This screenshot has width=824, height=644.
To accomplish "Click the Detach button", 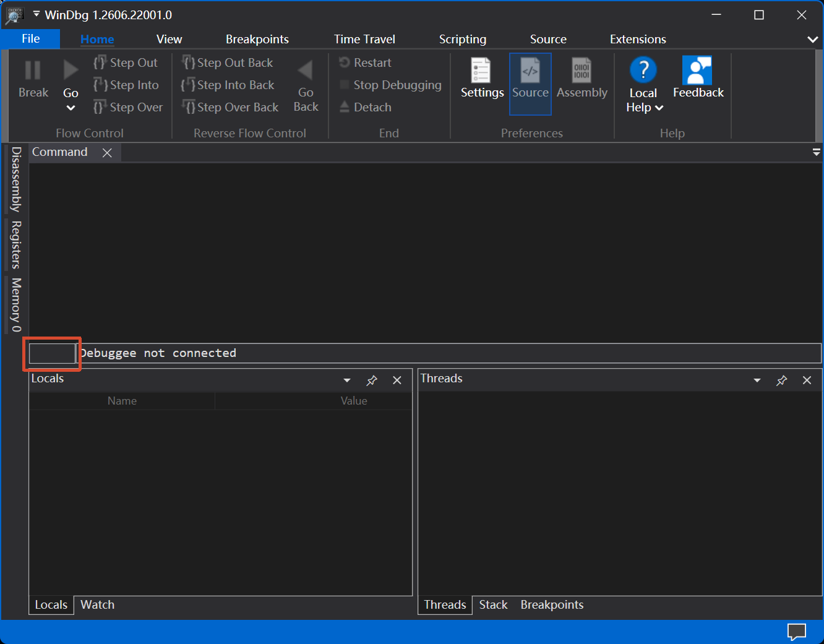I will [x=365, y=107].
